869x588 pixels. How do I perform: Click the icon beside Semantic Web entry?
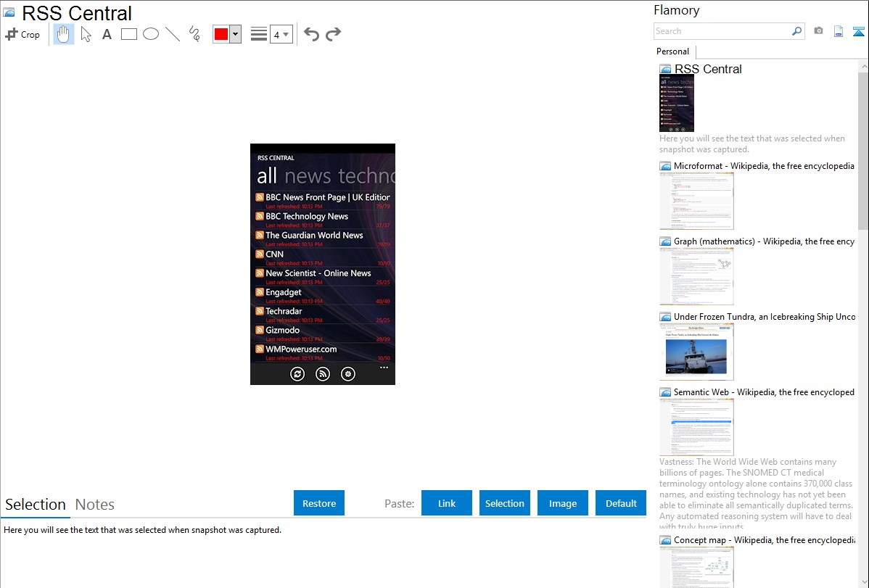[x=665, y=392]
